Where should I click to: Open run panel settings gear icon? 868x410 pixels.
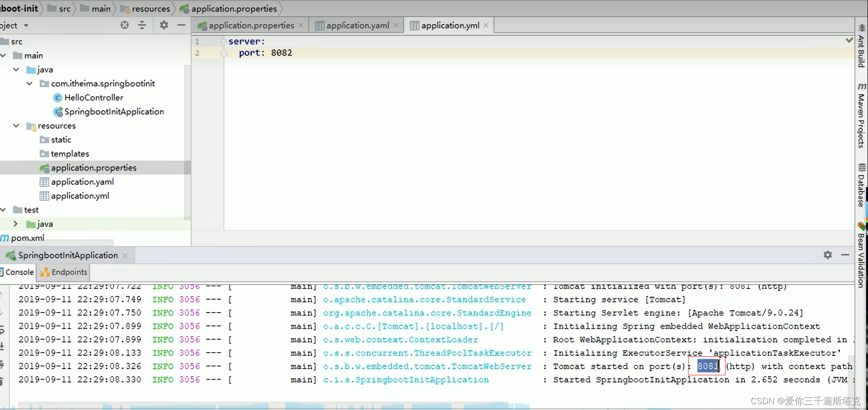(x=828, y=255)
